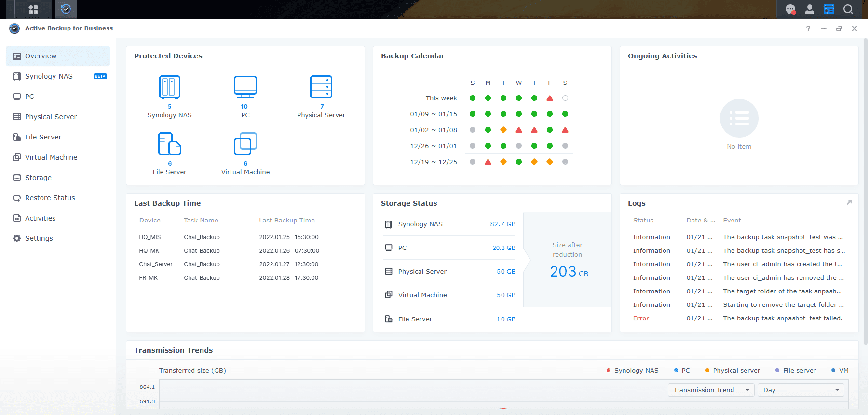
Task: Click the 82.7 GB Synology NAS size
Action: [x=503, y=224]
